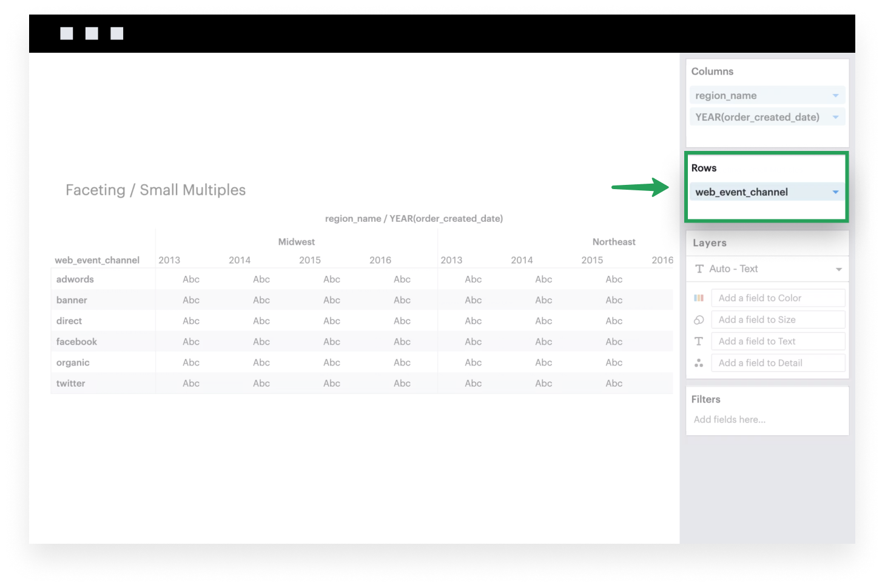Screen dimensions: 885x588
Task: Click the Text (T) icon in Layers panel
Action: [699, 341]
